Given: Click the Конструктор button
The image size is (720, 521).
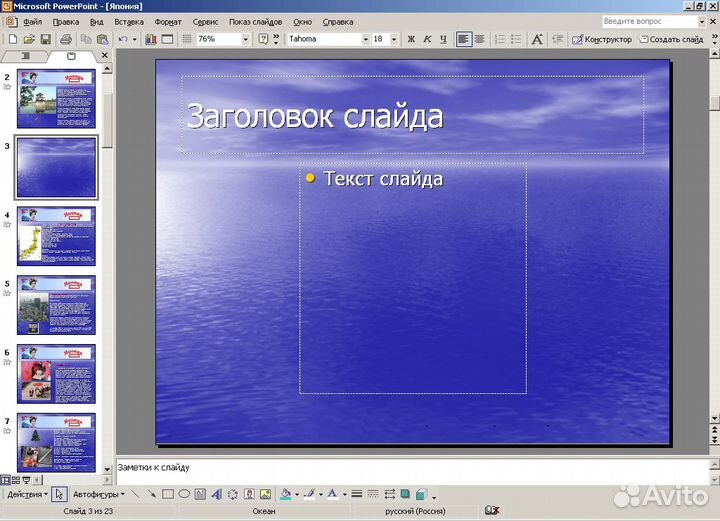Looking at the screenshot, I should coord(602,39).
